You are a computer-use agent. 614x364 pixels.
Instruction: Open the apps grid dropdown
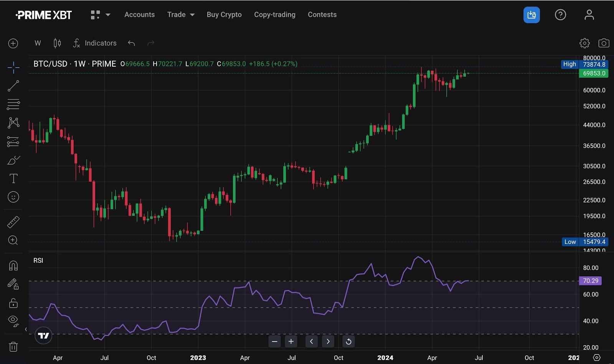(100, 15)
